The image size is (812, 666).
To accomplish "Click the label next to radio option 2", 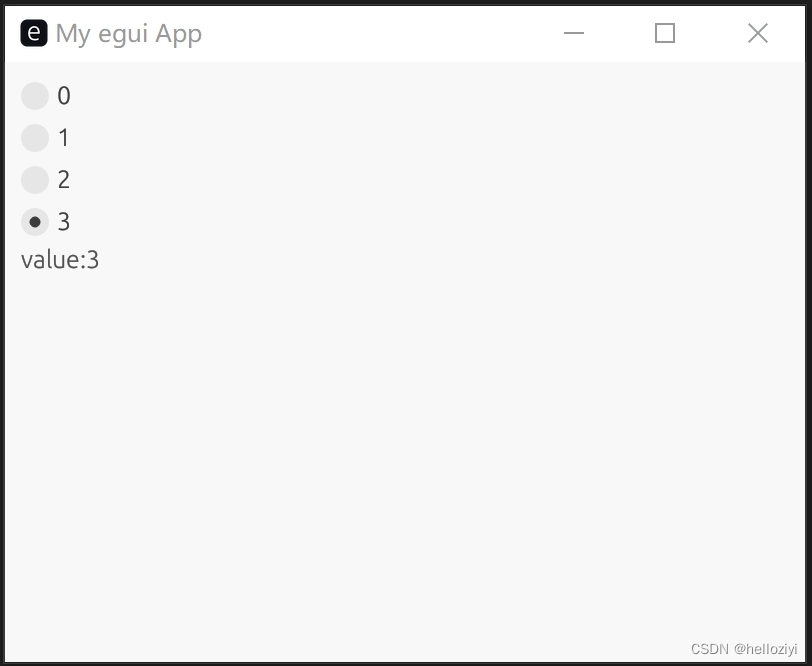I will click(x=63, y=179).
